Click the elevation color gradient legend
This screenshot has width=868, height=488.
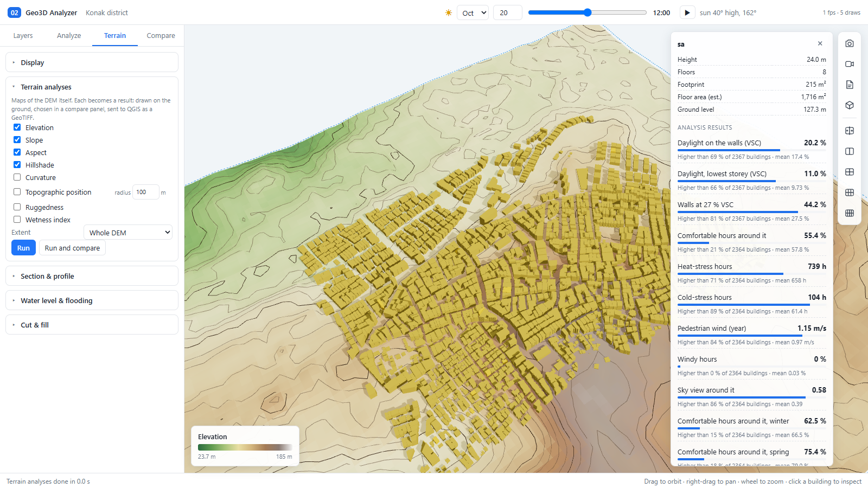point(245,447)
